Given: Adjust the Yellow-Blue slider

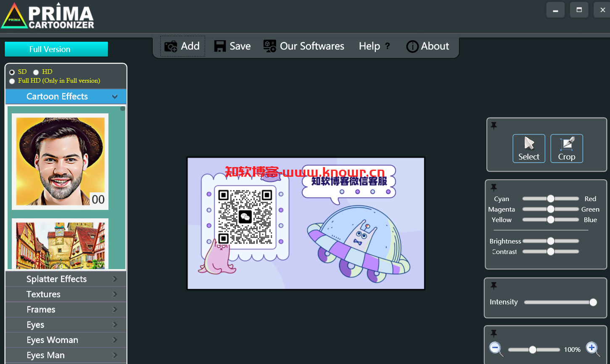Looking at the screenshot, I should point(550,220).
